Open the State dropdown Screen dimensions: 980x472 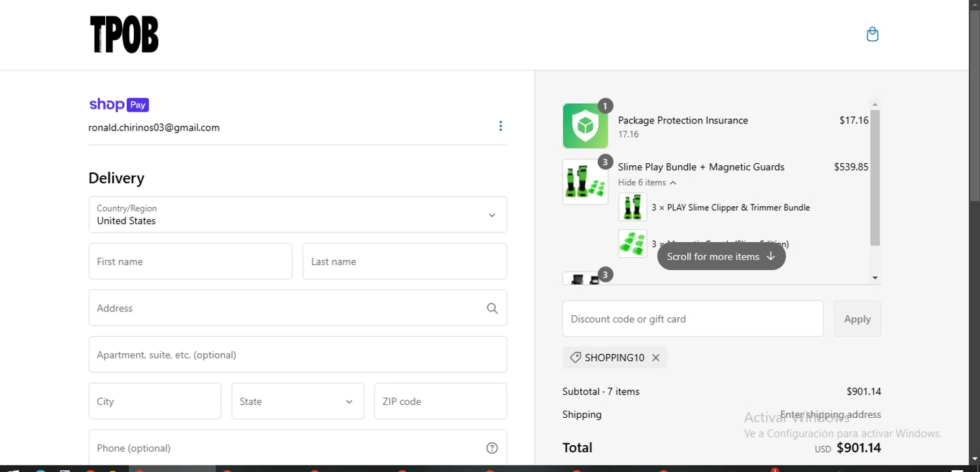click(x=298, y=401)
